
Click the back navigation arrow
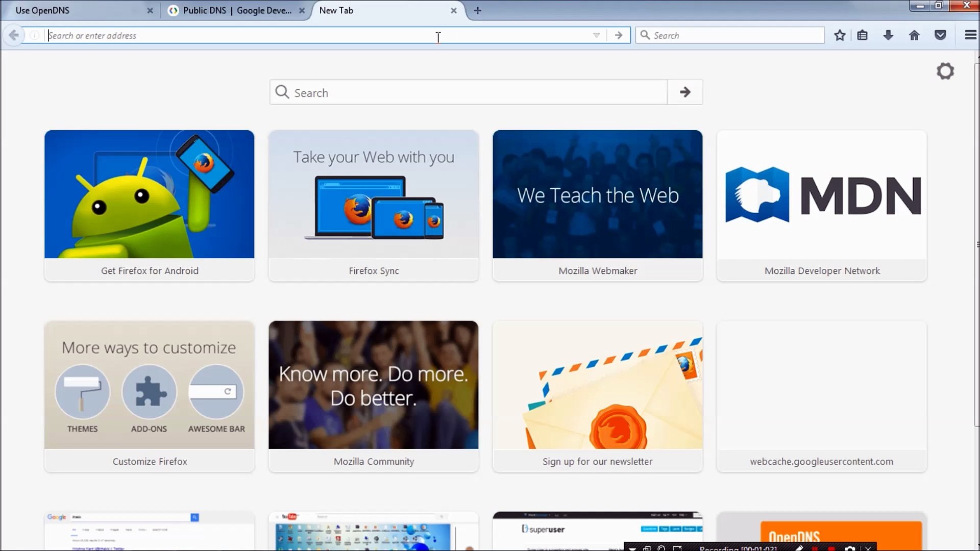click(x=14, y=35)
